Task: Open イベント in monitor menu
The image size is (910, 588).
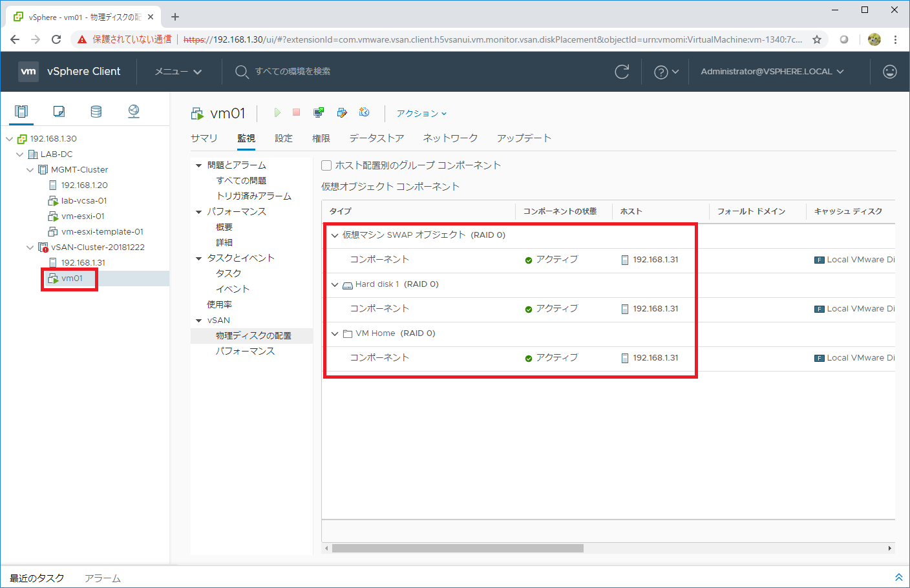Action: [x=233, y=289]
